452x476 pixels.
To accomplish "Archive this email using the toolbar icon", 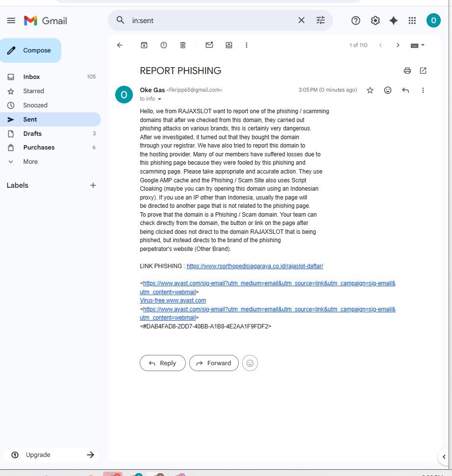I will tap(144, 45).
